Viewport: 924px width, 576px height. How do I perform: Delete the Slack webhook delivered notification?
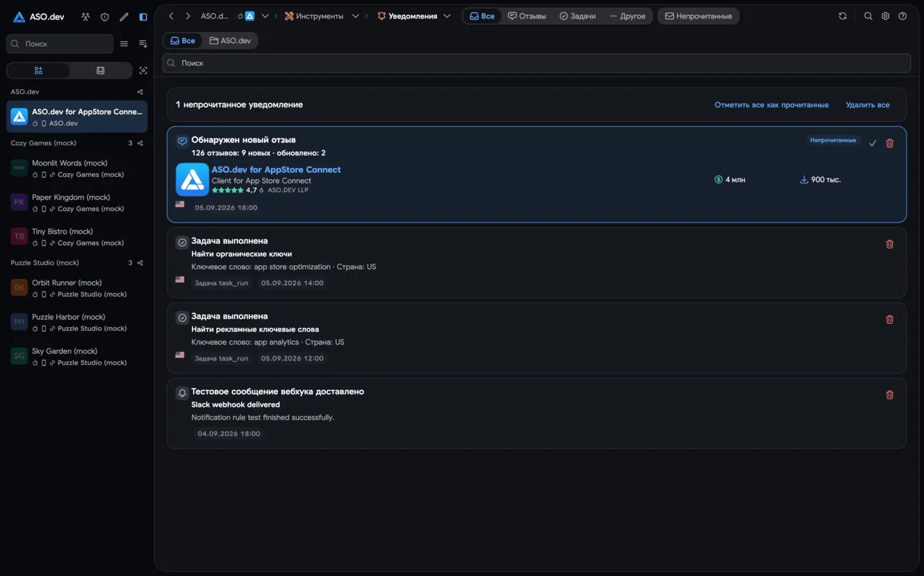pos(889,394)
